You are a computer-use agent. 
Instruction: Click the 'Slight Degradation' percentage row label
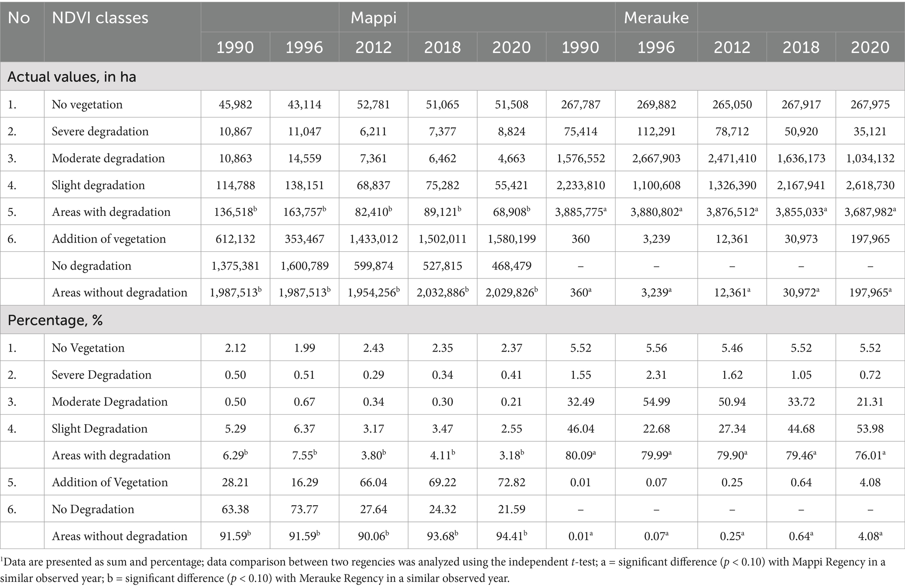point(99,429)
